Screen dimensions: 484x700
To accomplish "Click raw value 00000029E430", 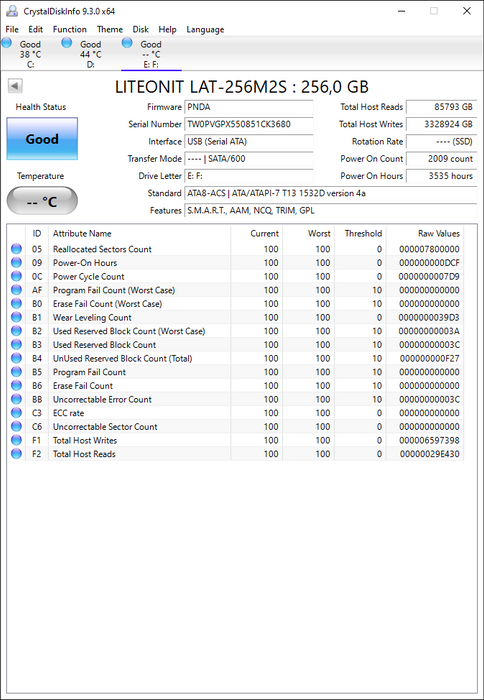I will click(429, 454).
